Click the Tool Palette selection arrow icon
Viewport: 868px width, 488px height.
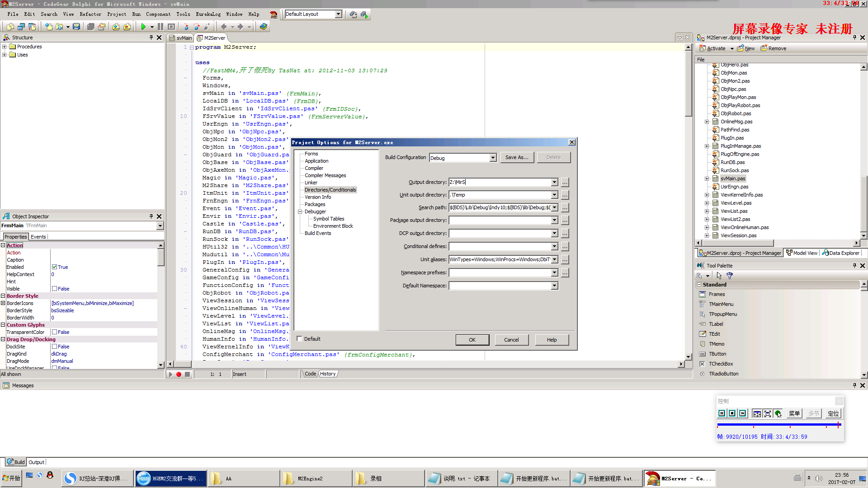pos(719,276)
